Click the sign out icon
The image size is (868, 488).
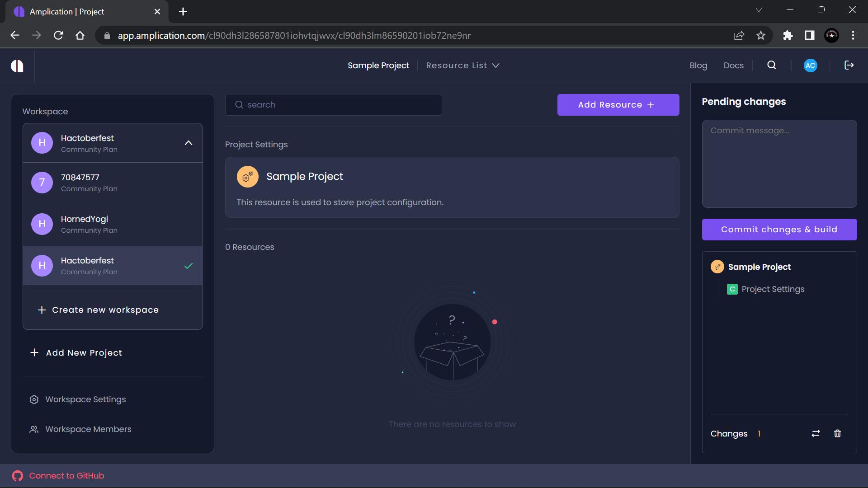[x=849, y=65]
